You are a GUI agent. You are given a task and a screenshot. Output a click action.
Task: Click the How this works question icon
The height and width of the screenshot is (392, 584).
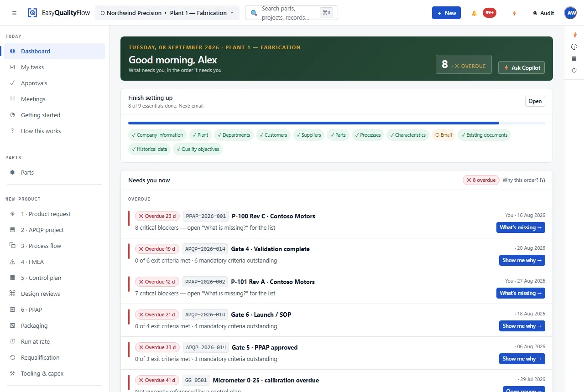[x=12, y=131]
